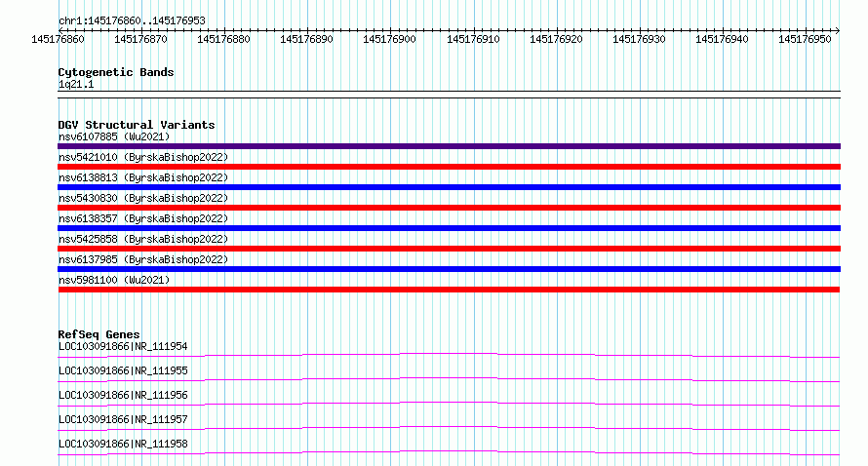Open variant nsv6107885 (Wu2021) label
This screenshot has width=868, height=466.
pos(114,136)
